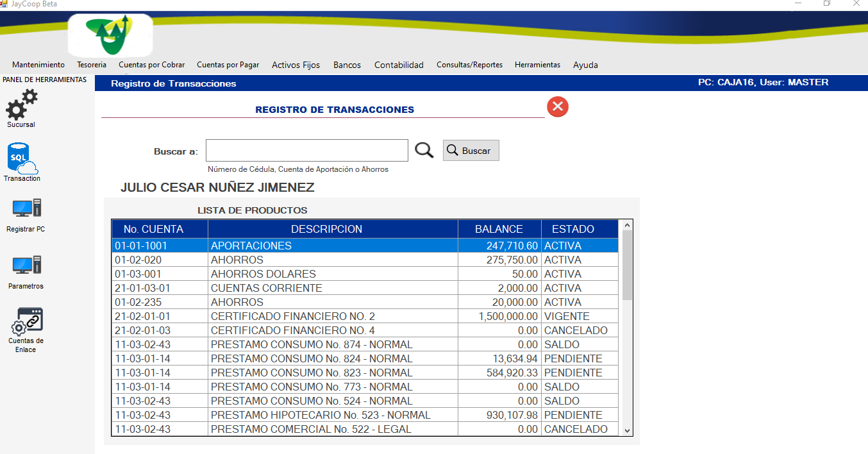
Task: Select PRESTAMO CONSUMO No. 874 row
Action: pyautogui.click(x=365, y=344)
